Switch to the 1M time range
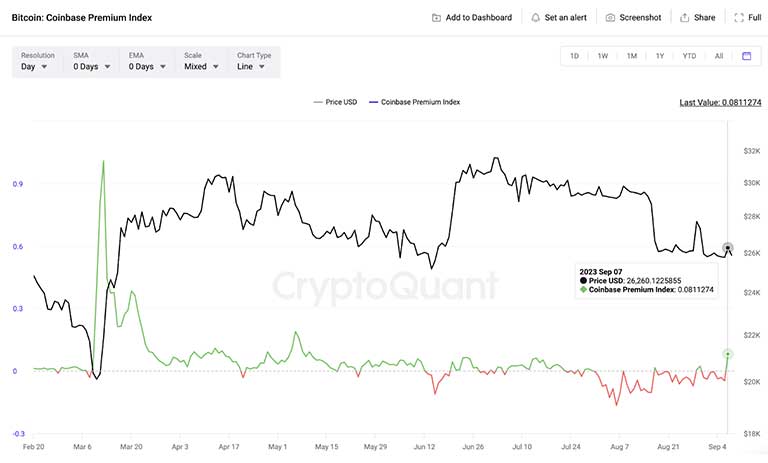The height and width of the screenshot is (463, 768). 632,56
